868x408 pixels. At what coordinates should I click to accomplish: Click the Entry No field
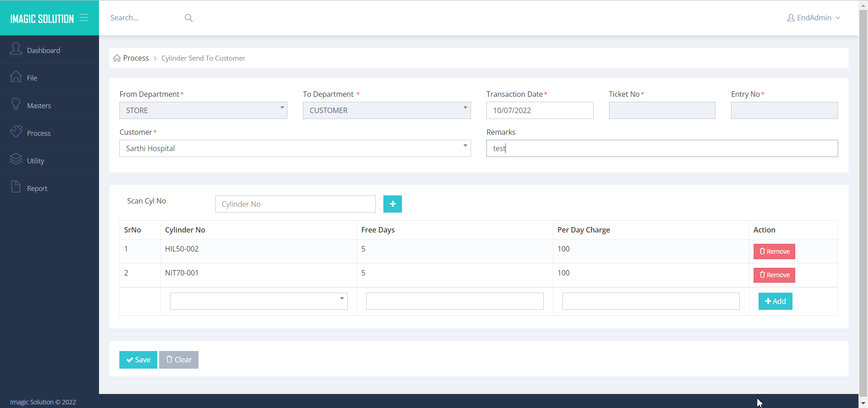[x=784, y=110]
